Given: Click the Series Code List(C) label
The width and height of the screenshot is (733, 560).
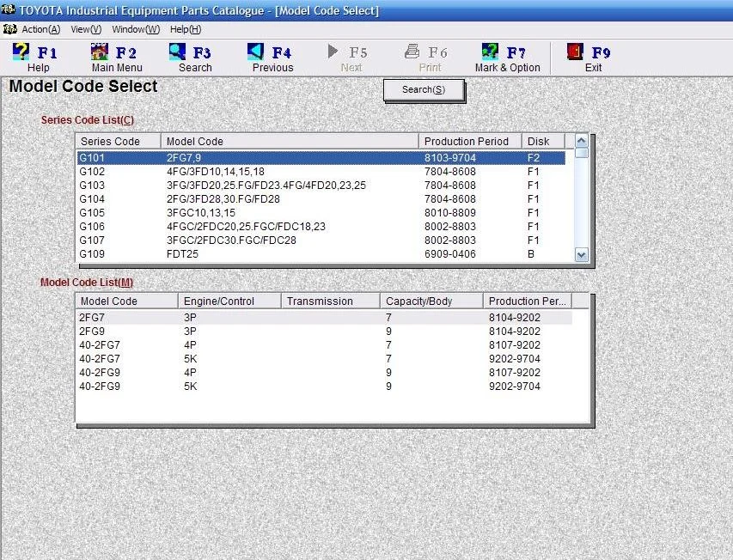Looking at the screenshot, I should coord(88,120).
